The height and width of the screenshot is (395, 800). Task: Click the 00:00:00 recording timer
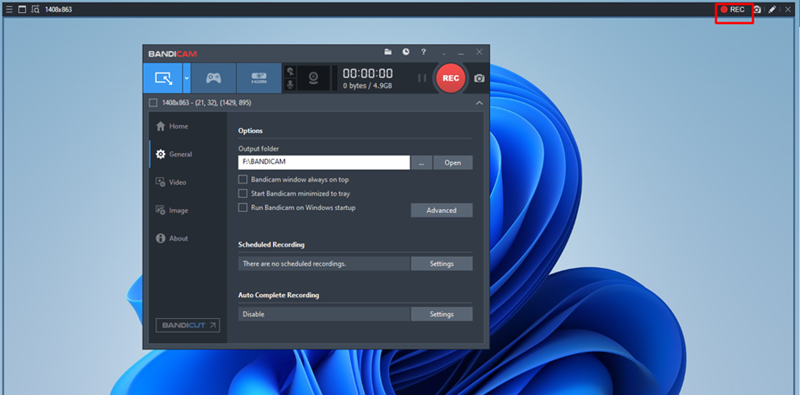pyautogui.click(x=368, y=73)
